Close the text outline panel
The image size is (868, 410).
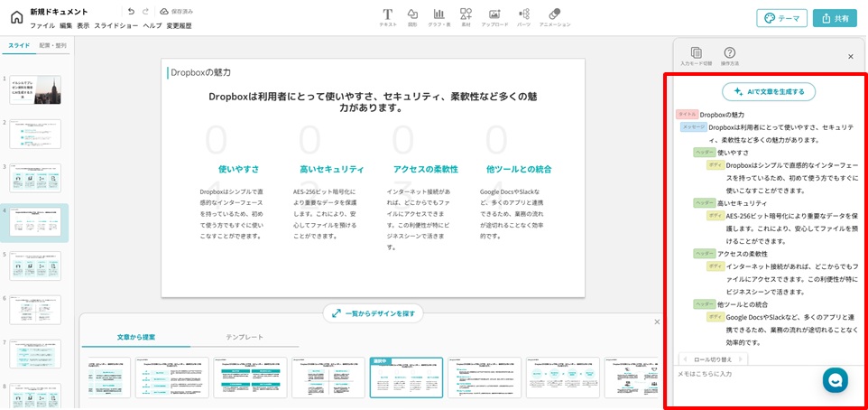coord(851,57)
